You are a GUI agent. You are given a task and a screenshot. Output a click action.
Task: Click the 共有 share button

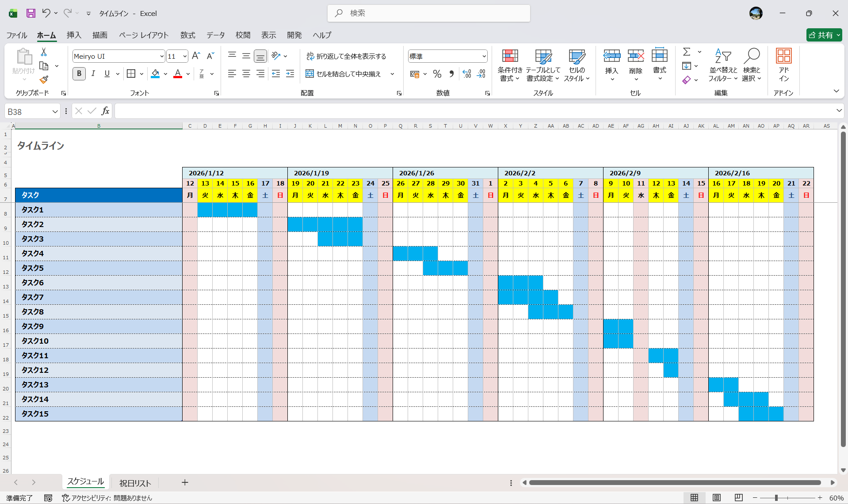pyautogui.click(x=823, y=35)
